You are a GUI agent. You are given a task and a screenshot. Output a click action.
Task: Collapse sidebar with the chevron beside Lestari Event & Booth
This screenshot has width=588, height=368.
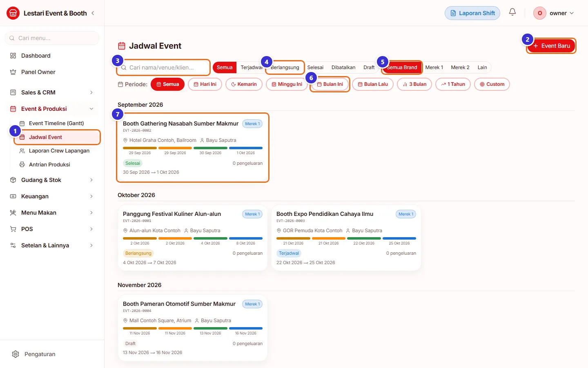point(93,13)
